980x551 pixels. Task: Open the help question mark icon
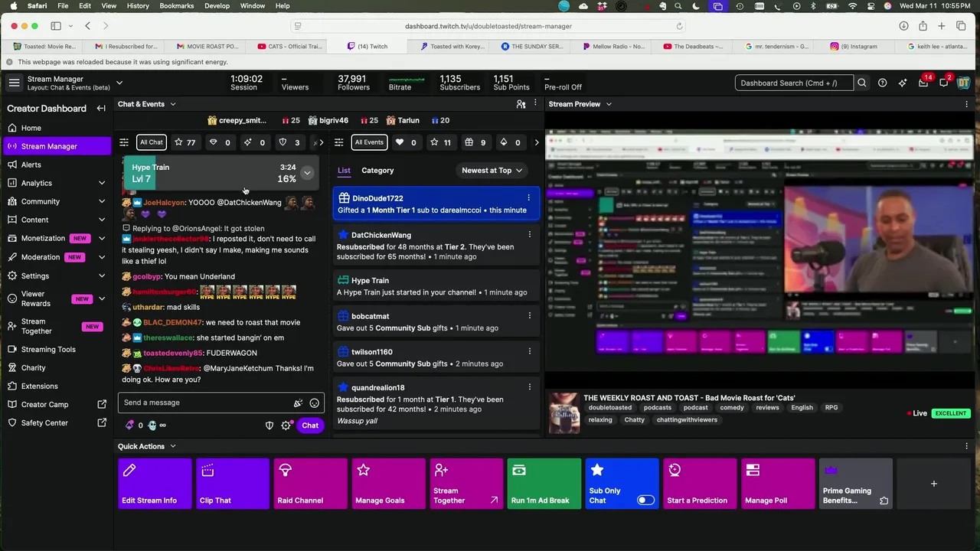(882, 83)
